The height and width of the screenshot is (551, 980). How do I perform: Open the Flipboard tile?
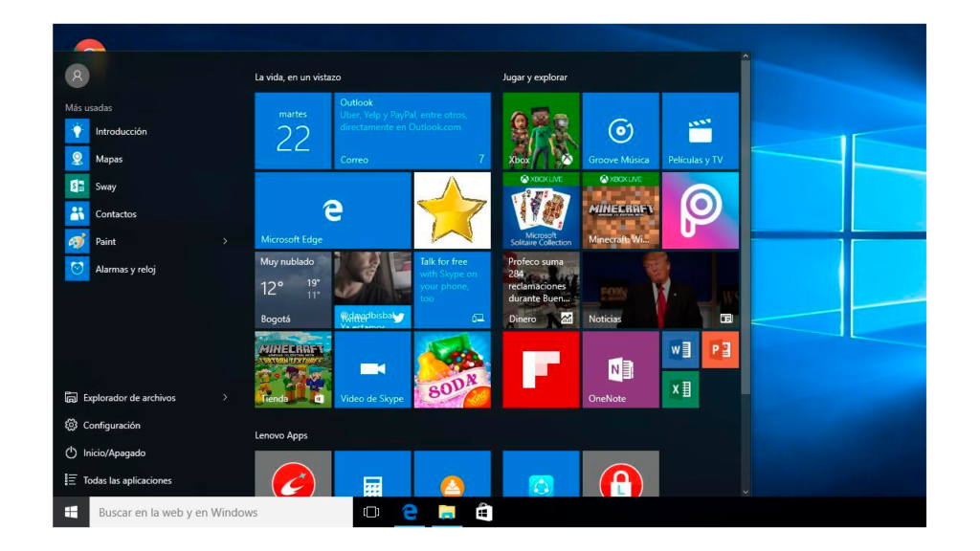tap(541, 368)
